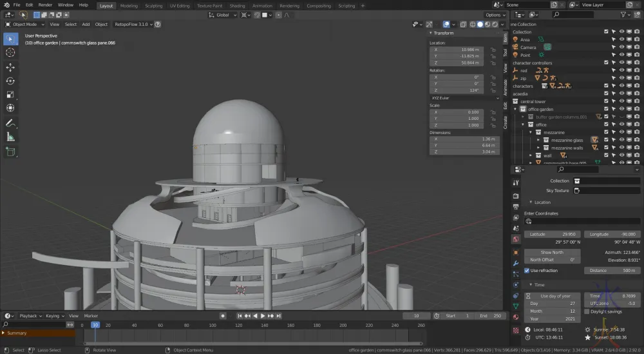
Task: Click the current frame marker 10
Action: [95, 325]
